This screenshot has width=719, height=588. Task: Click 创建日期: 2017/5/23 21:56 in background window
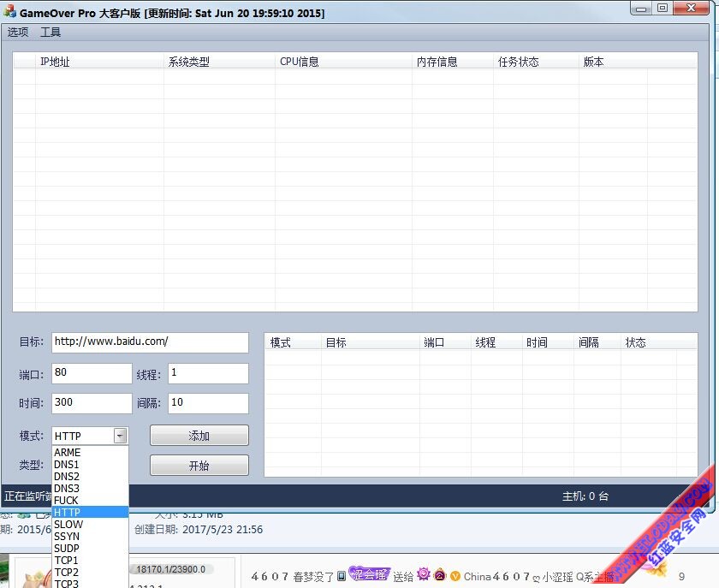[x=199, y=530]
